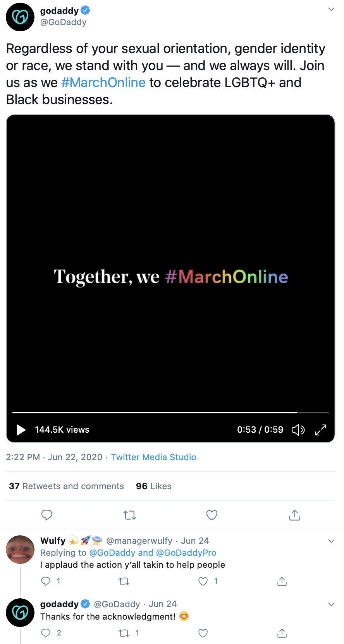Reply to the main tweet
344x644 pixels.
[47, 515]
